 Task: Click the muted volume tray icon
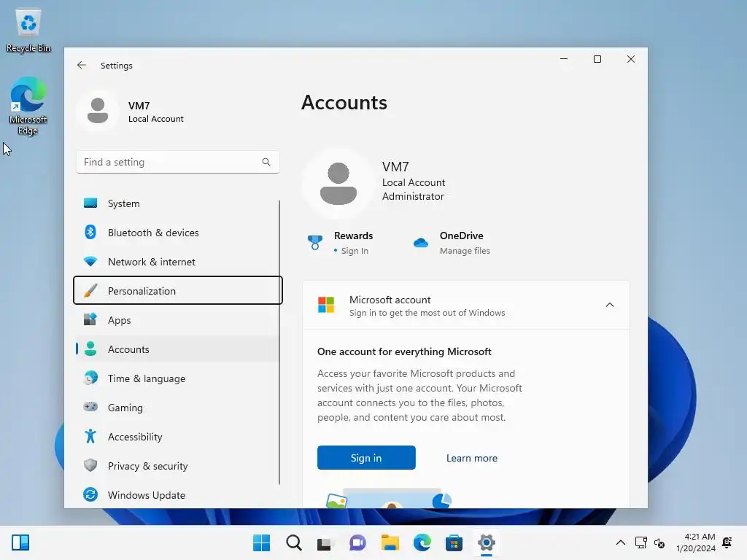tap(659, 542)
